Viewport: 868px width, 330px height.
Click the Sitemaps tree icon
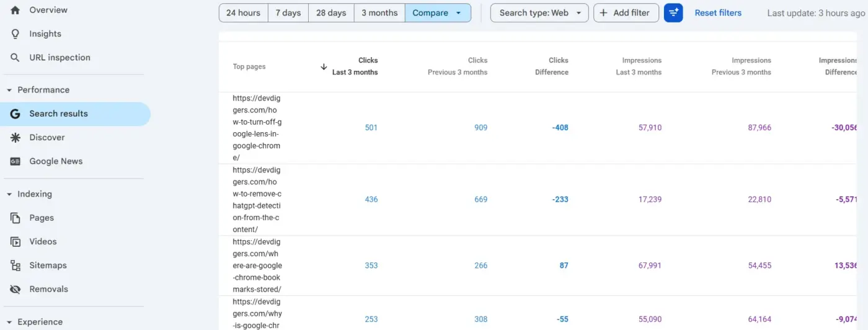click(x=15, y=265)
